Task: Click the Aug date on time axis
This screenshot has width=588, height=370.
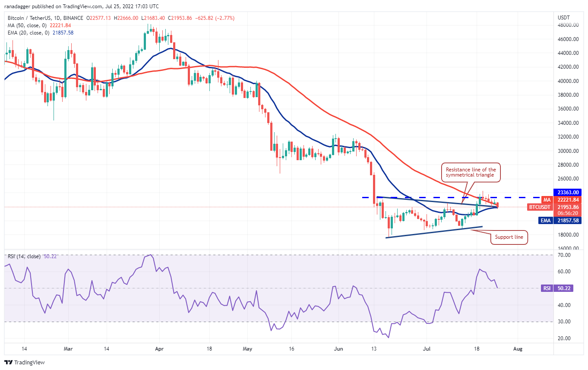Action: click(x=518, y=348)
